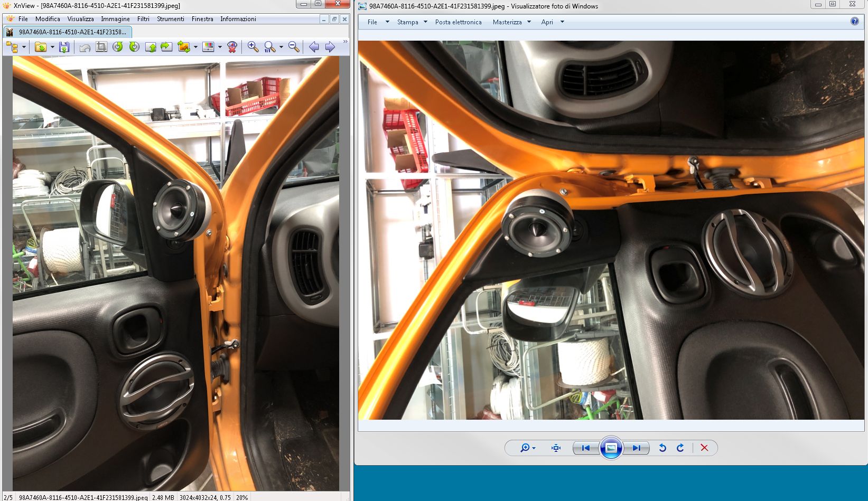Rotate image counter-clockwise in XnView

pos(118,47)
